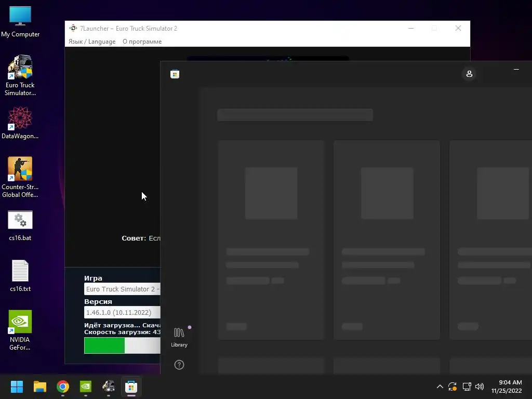Click 7Launcher icon in its title bar
The height and width of the screenshot is (399, 532).
(x=73, y=28)
